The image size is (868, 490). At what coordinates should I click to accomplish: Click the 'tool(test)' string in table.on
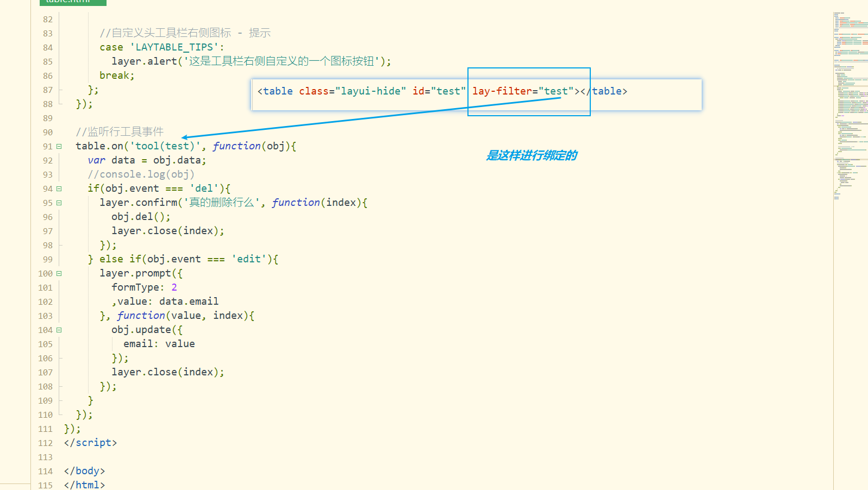[x=165, y=146]
